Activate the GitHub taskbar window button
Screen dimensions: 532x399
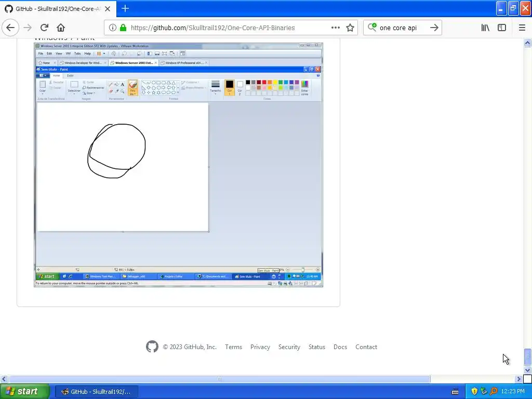click(97, 392)
